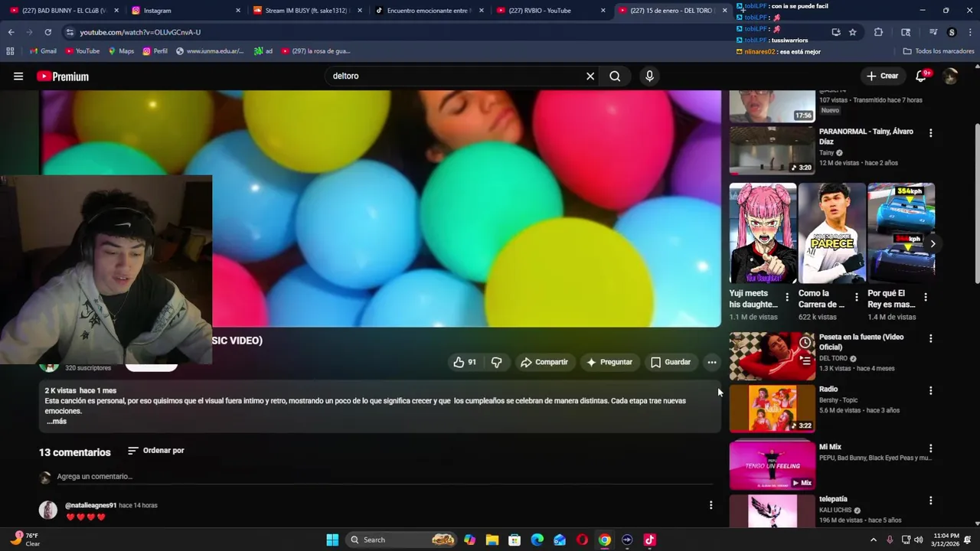Open the Perfil Instagram bookmark
980x551 pixels.
pyautogui.click(x=155, y=51)
